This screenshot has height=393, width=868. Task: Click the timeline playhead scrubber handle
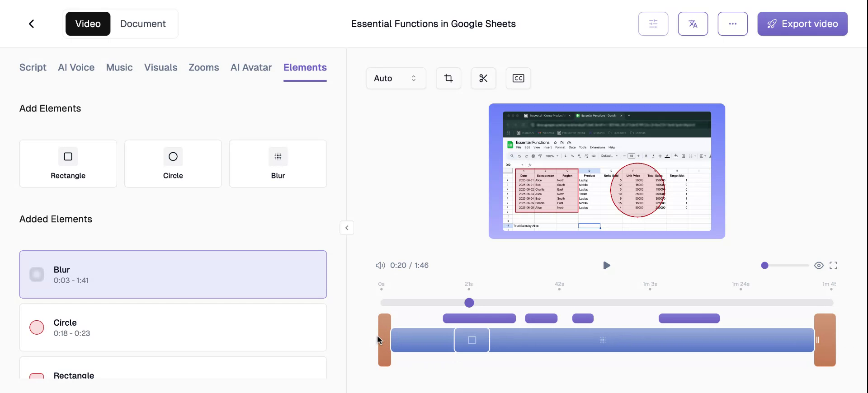tap(469, 303)
